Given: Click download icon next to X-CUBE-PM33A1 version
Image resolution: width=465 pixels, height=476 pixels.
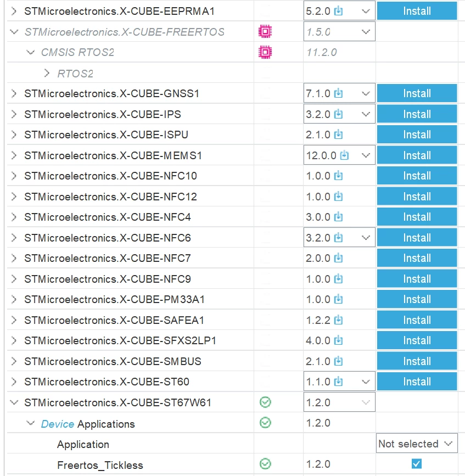Looking at the screenshot, I should point(338,299).
